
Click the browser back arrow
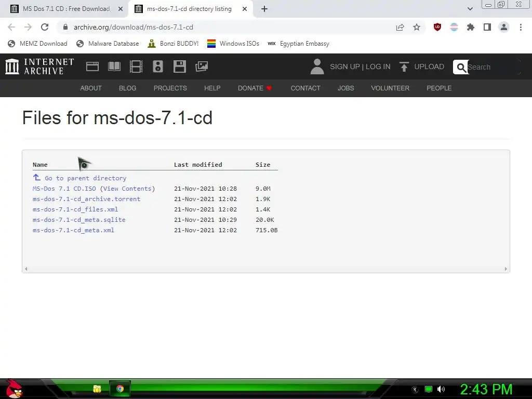(x=11, y=27)
